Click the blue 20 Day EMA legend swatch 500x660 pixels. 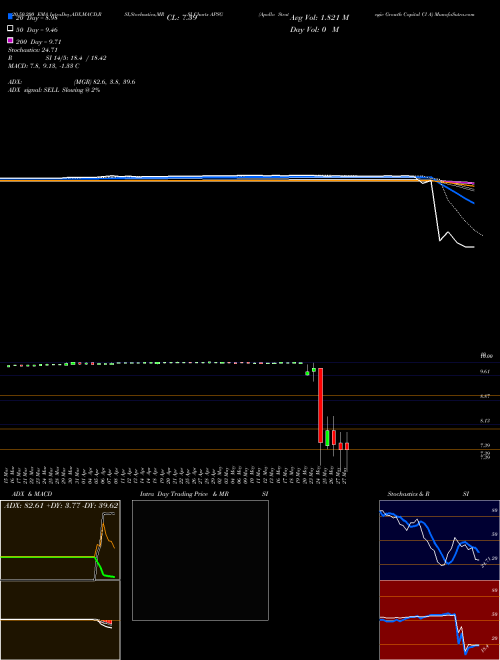click(x=10, y=17)
